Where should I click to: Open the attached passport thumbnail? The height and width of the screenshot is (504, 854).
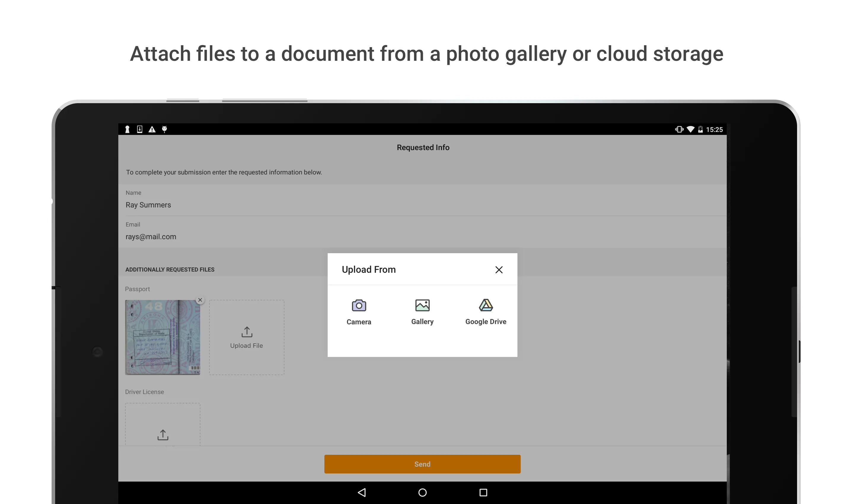click(x=163, y=338)
